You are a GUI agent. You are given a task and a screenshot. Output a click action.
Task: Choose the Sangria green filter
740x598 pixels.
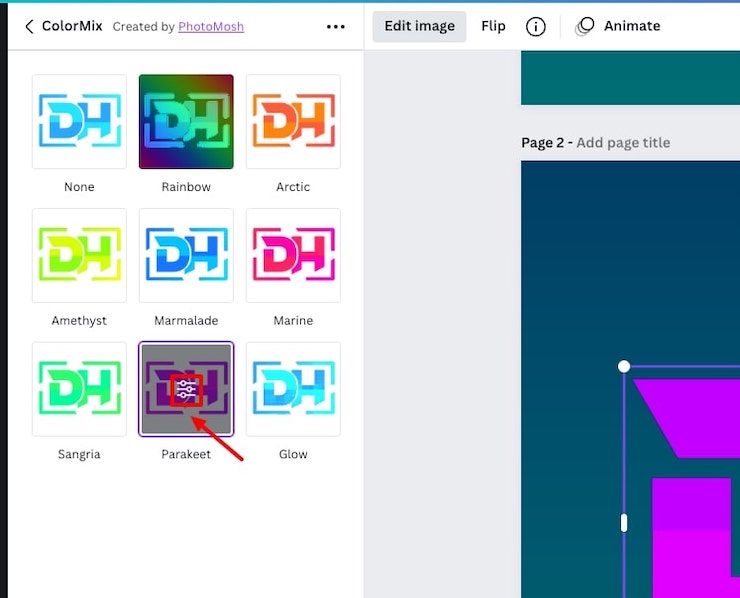click(x=79, y=390)
